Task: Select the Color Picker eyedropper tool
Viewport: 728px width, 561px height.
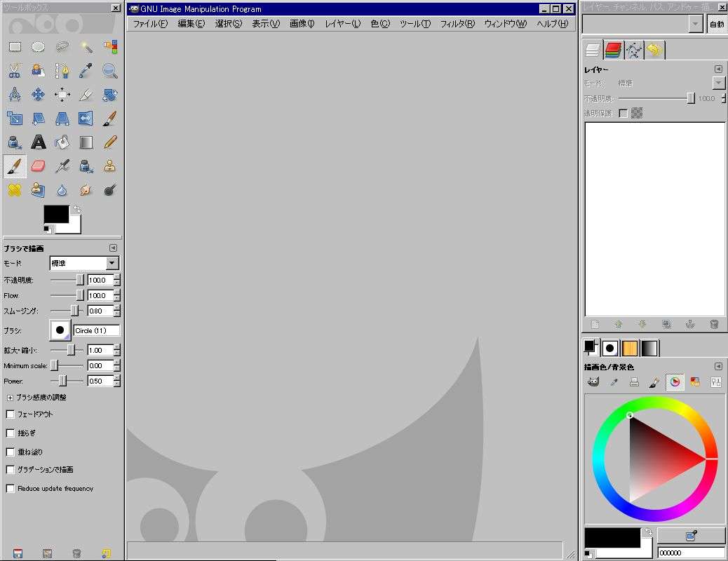Action: [x=86, y=71]
